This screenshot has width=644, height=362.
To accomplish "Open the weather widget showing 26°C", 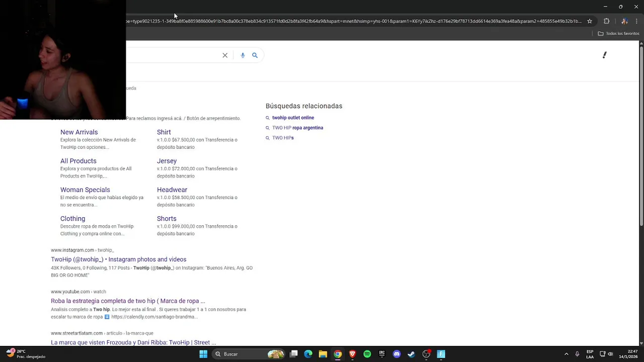I will click(26, 354).
